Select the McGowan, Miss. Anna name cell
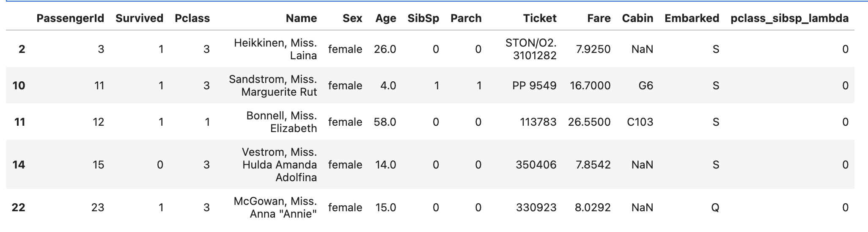The width and height of the screenshot is (868, 232). (x=275, y=207)
